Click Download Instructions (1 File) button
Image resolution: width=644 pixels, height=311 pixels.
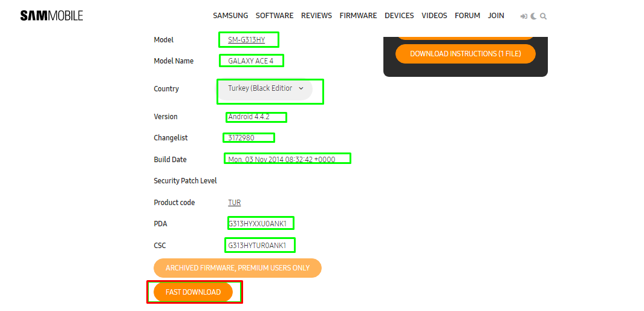pos(466,54)
